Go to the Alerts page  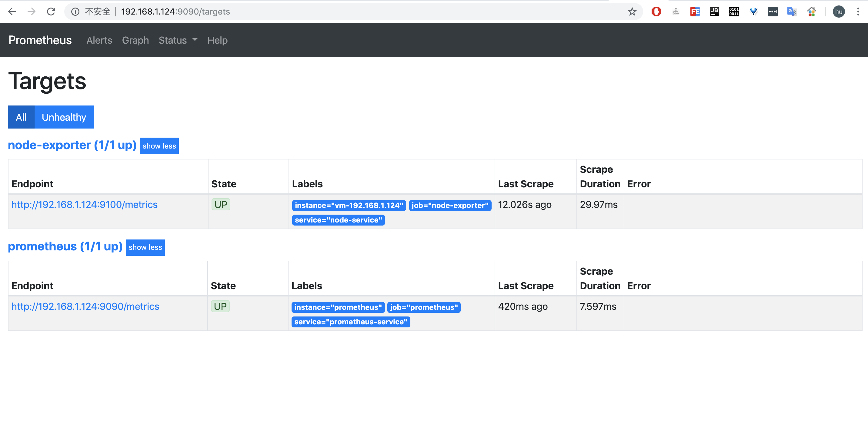click(99, 40)
